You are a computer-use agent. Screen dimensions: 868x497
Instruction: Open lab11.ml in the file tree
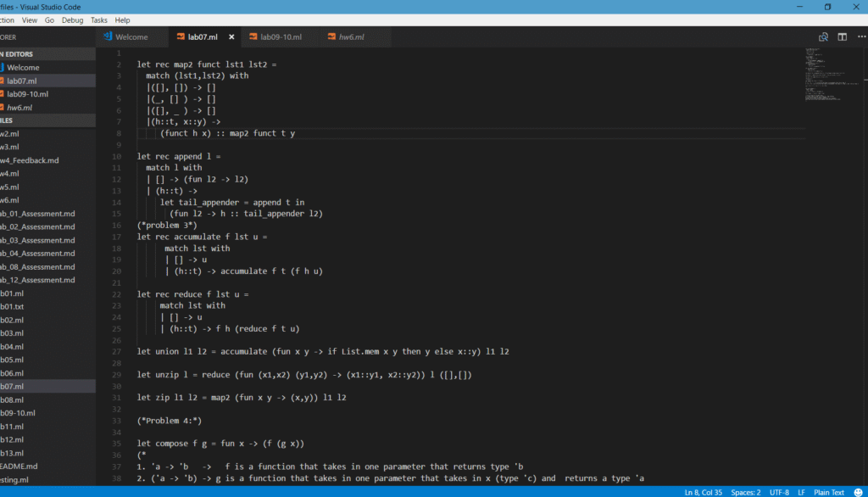(x=47, y=427)
